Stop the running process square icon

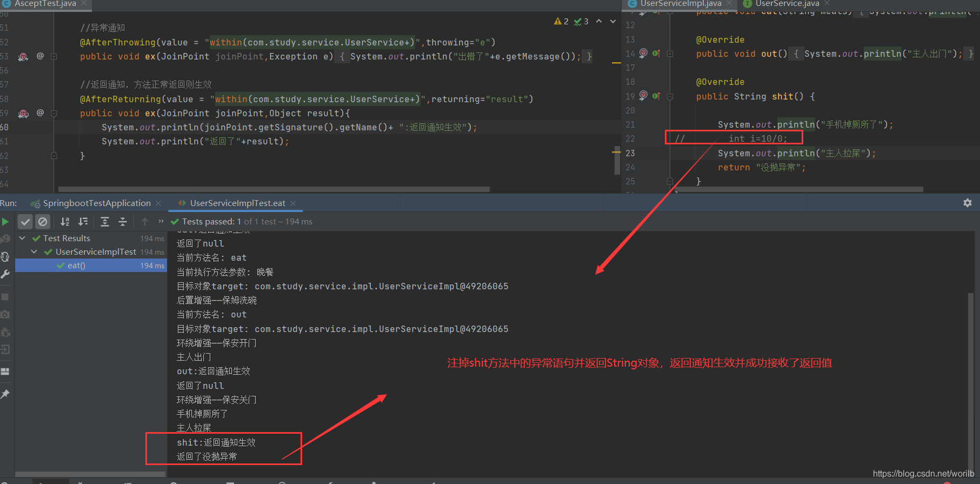(x=5, y=297)
